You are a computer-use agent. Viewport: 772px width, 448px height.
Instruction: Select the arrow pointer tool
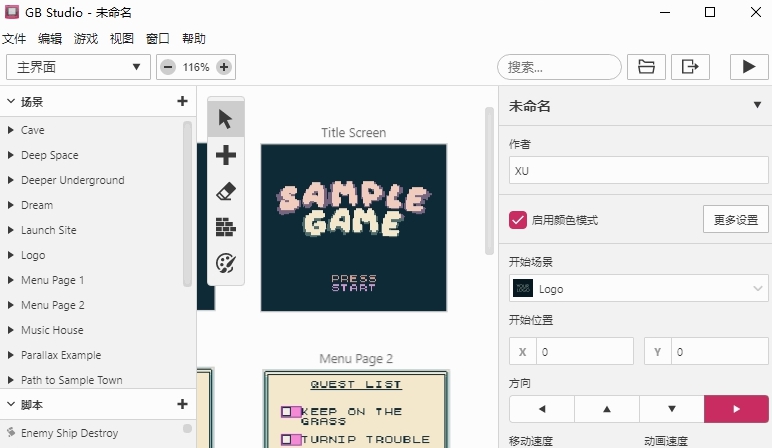(x=226, y=119)
